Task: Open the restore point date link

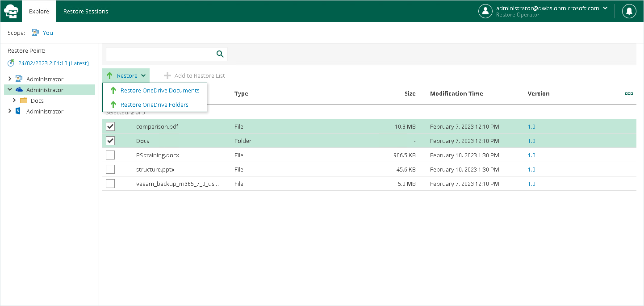Action: click(53, 63)
